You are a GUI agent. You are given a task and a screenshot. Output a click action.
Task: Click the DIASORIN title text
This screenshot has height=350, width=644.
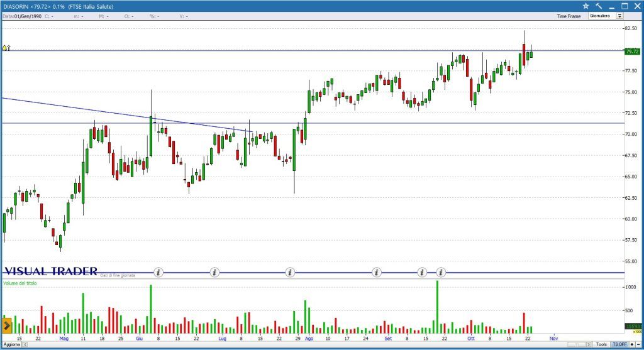tap(16, 6)
